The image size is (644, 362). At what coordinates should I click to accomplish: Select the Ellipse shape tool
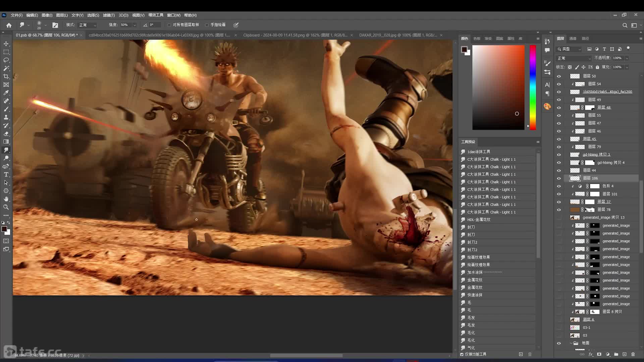coord(6,191)
